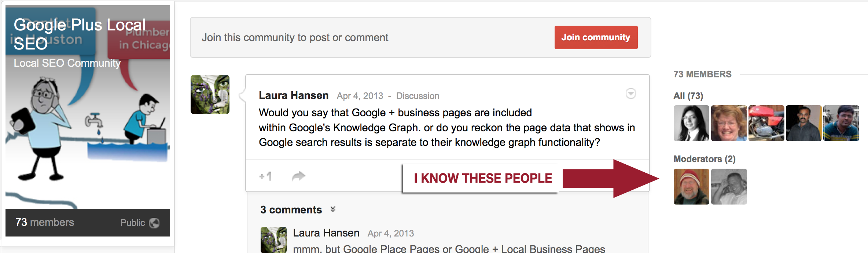Share the post via arrow icon
The width and height of the screenshot is (868, 253).
pos(298,176)
